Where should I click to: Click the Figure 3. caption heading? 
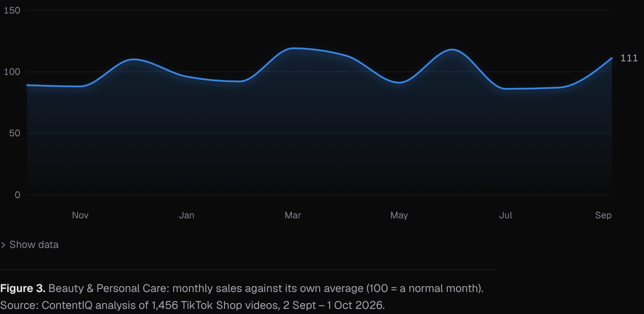[x=23, y=289]
